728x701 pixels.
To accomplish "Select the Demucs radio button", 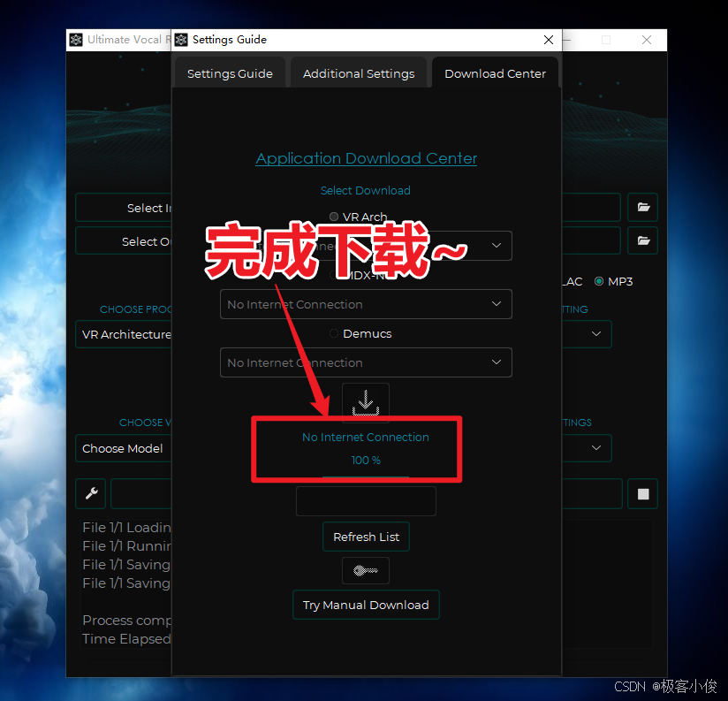I will point(333,333).
